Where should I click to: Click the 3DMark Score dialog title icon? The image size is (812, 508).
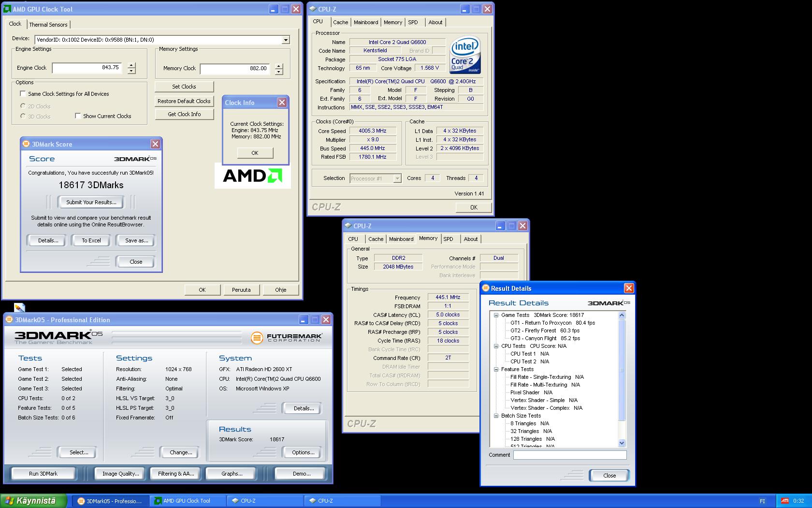(x=27, y=144)
